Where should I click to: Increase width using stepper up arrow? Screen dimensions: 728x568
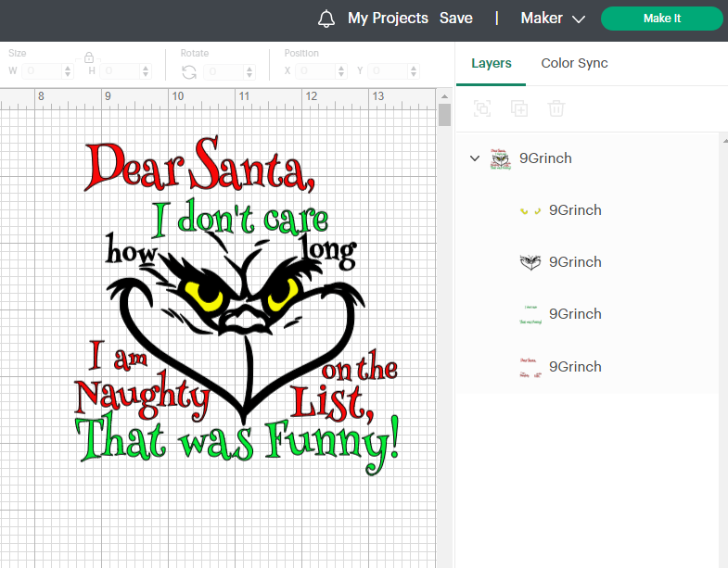(68, 68)
